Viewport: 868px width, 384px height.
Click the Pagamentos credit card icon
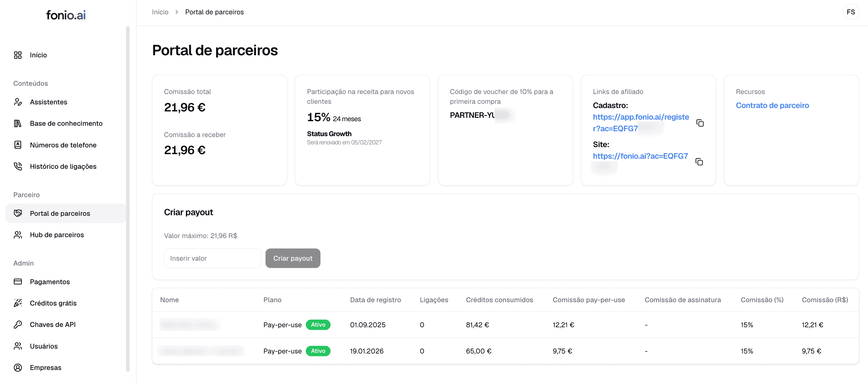click(x=18, y=281)
